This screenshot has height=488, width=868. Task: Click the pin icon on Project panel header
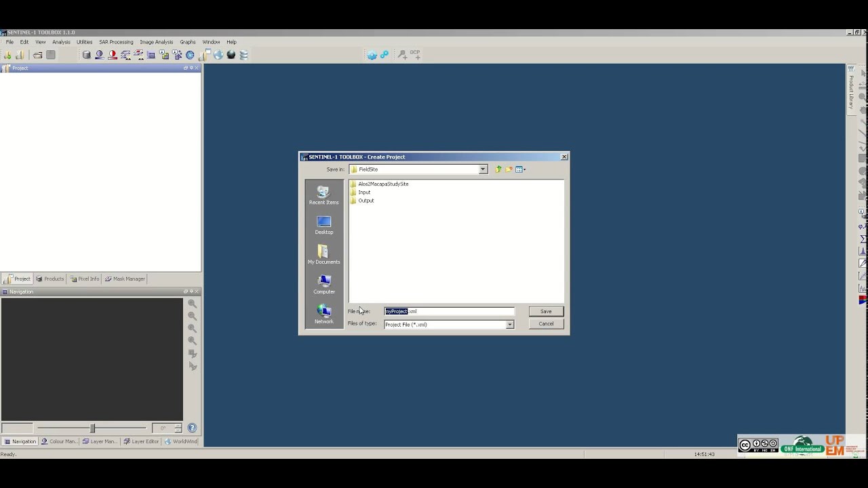click(191, 68)
